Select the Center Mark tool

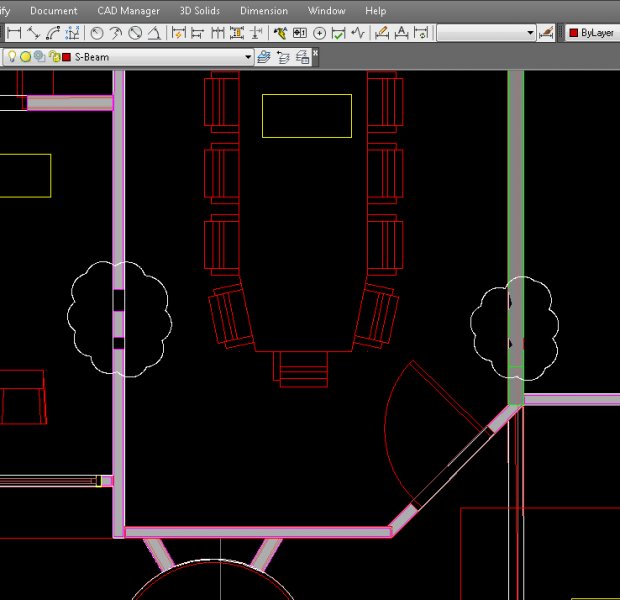pos(319,33)
